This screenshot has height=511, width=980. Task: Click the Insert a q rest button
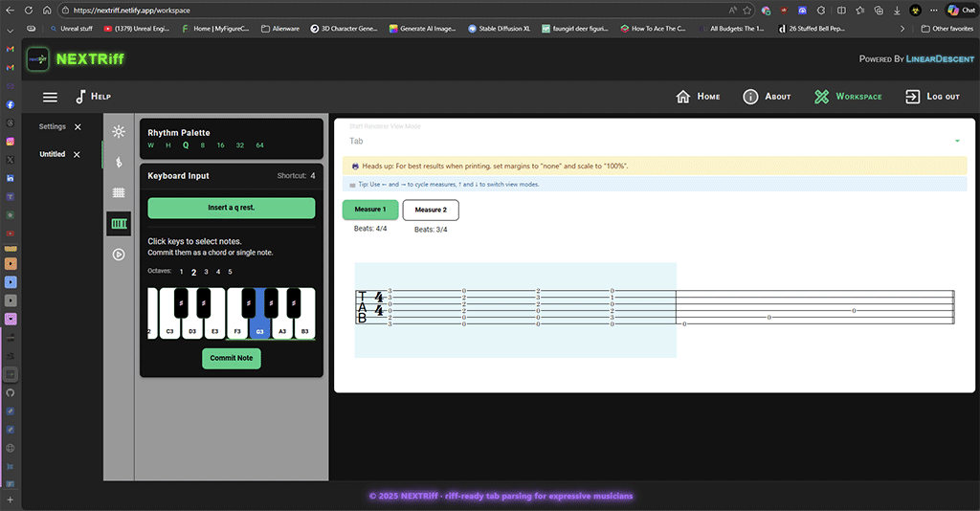(x=231, y=208)
